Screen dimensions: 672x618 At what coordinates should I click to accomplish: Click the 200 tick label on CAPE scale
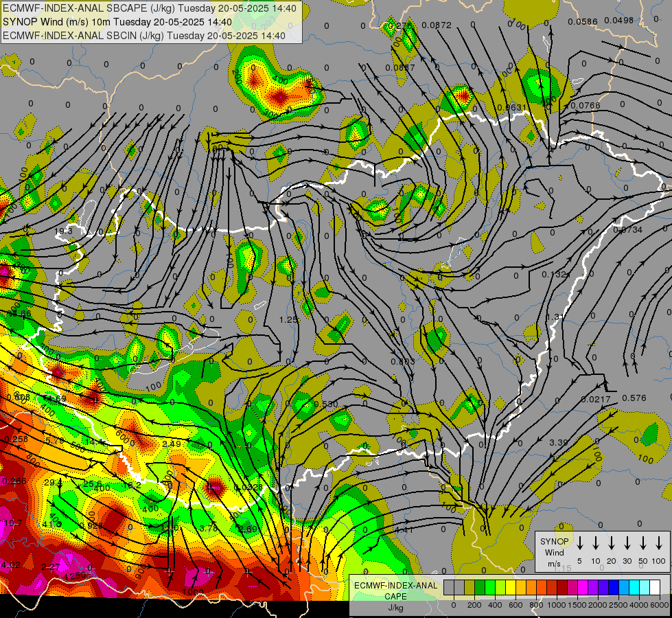(x=474, y=605)
